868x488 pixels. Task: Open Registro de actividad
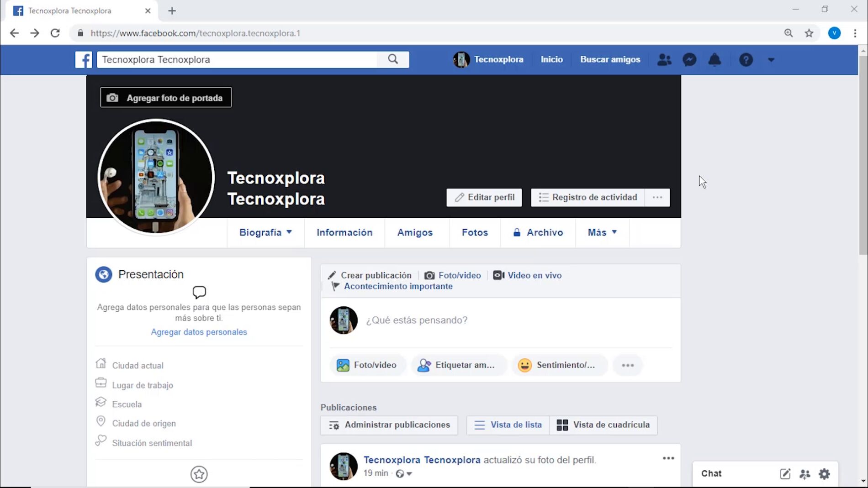pos(587,197)
